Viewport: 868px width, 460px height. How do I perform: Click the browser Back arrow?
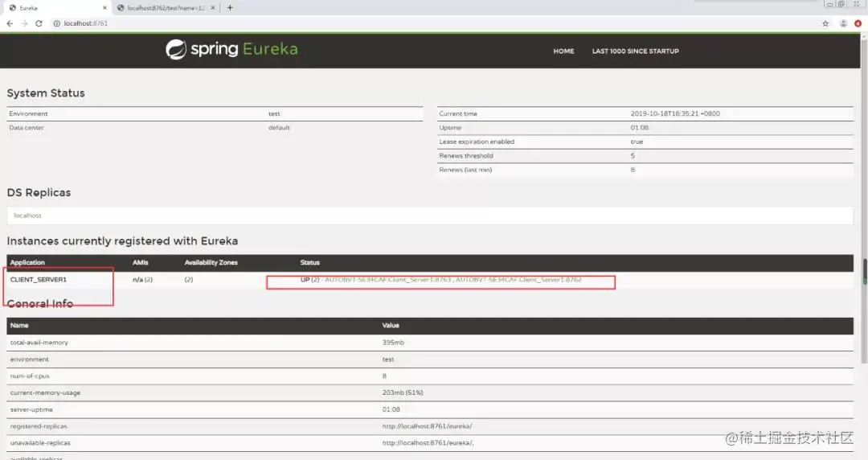pyautogui.click(x=10, y=23)
